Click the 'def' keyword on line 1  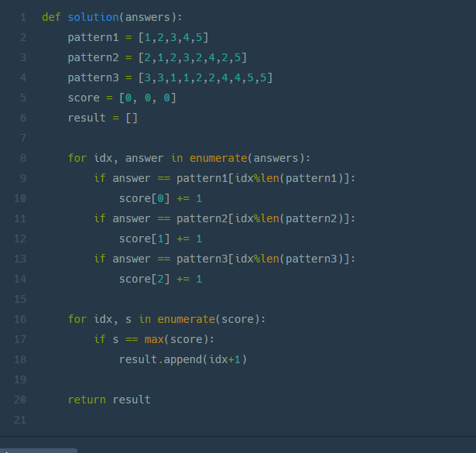[x=51, y=17]
